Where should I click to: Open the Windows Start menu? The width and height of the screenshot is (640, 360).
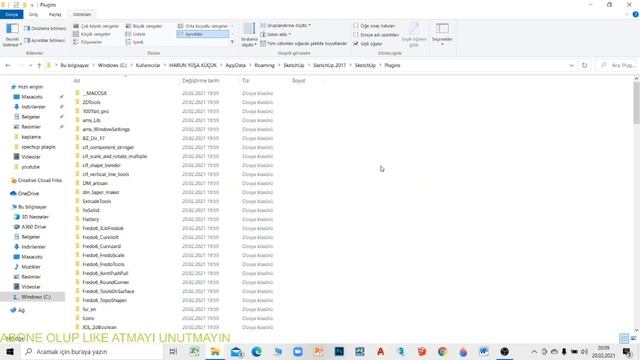[x=10, y=351]
